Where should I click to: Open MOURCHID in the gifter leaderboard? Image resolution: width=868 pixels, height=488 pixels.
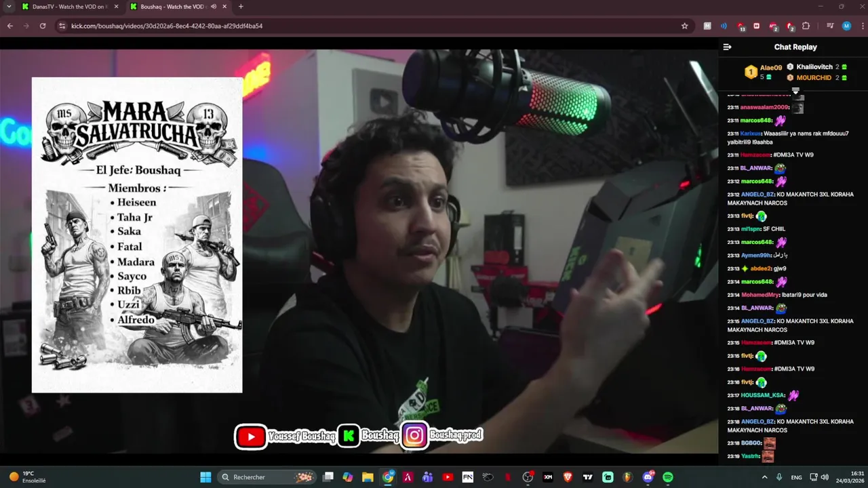(x=814, y=78)
